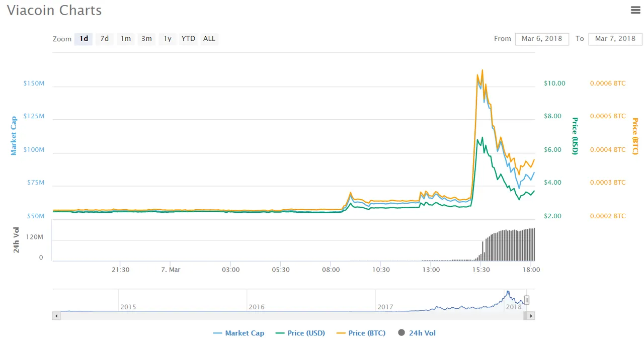Toggle Price (USD) series in legend
This screenshot has height=341, width=644.
(299, 333)
